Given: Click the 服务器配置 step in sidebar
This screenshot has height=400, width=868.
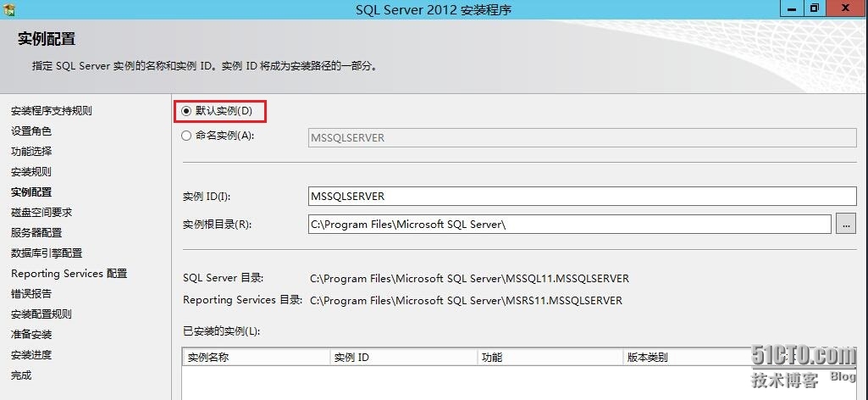Looking at the screenshot, I should [36, 233].
